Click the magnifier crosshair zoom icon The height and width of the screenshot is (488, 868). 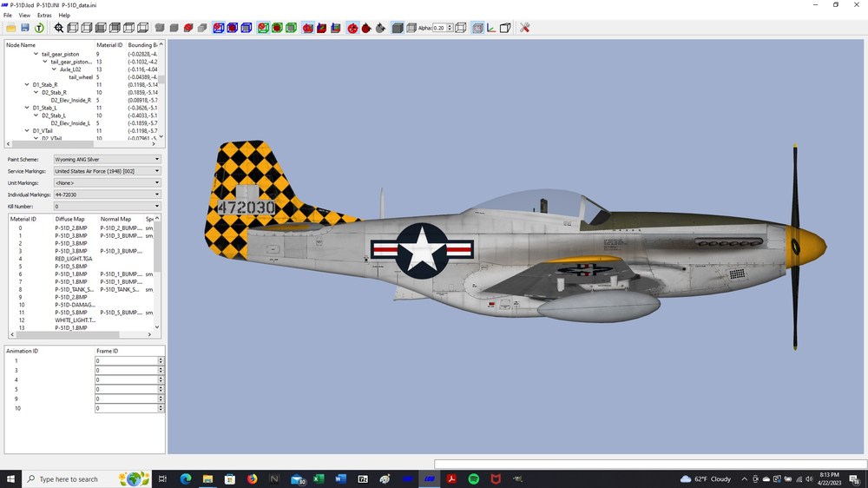[x=59, y=28]
